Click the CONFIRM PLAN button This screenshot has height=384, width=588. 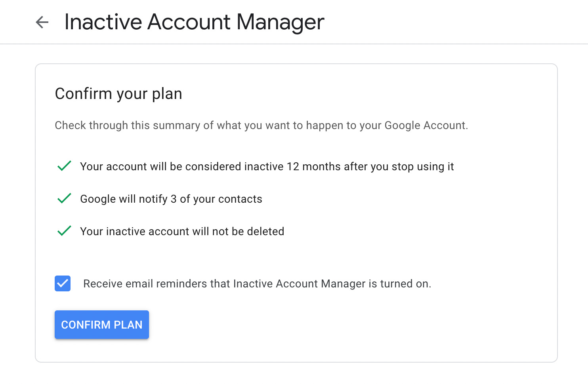[102, 325]
